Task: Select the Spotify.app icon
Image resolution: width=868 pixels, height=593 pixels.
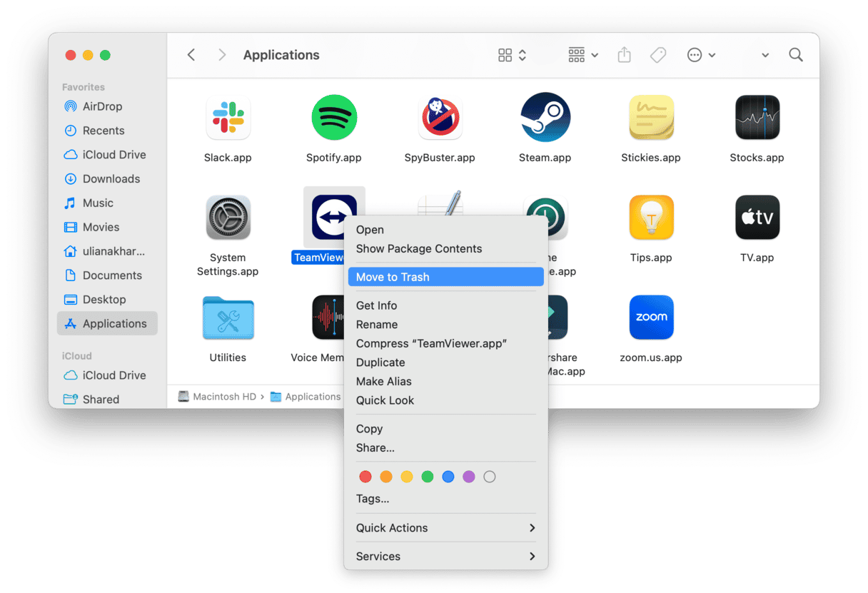Action: click(x=333, y=117)
